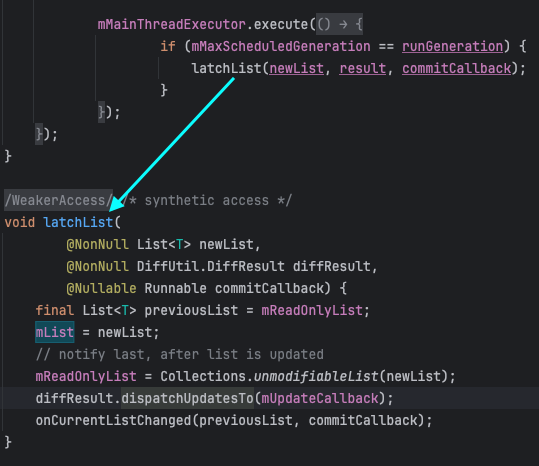Click @NonNull annotation before List<T> newList
This screenshot has width=539, height=466.
coord(98,244)
